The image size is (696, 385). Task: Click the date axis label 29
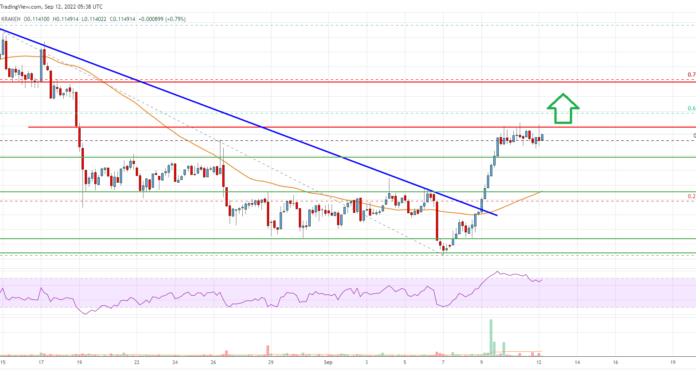click(x=271, y=362)
